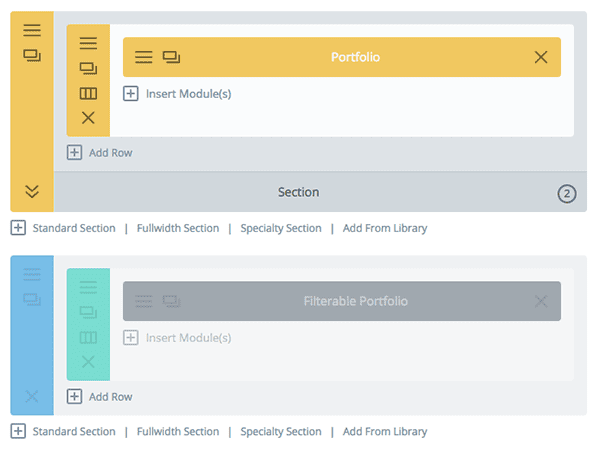Delete the blue section with X icon
The width and height of the screenshot is (600, 450).
point(32,396)
